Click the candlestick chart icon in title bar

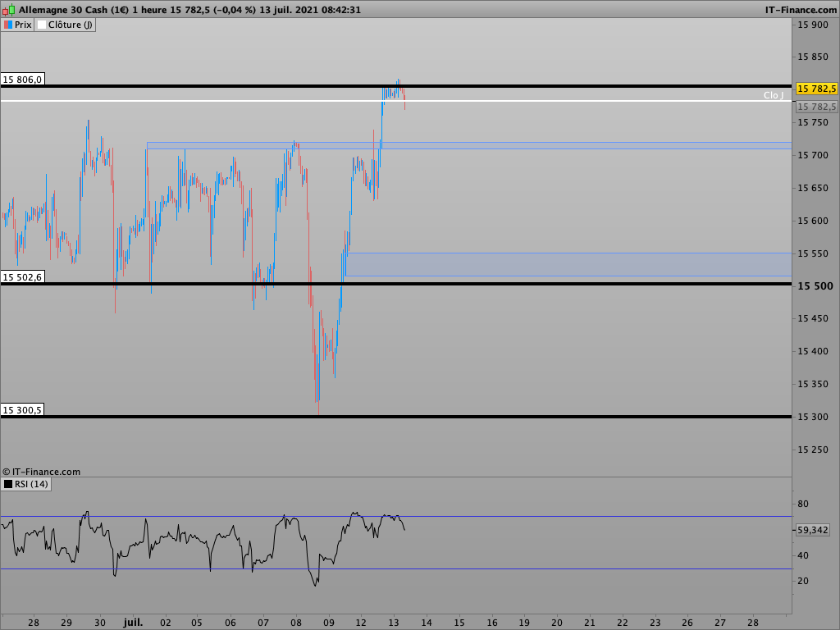[x=8, y=10]
